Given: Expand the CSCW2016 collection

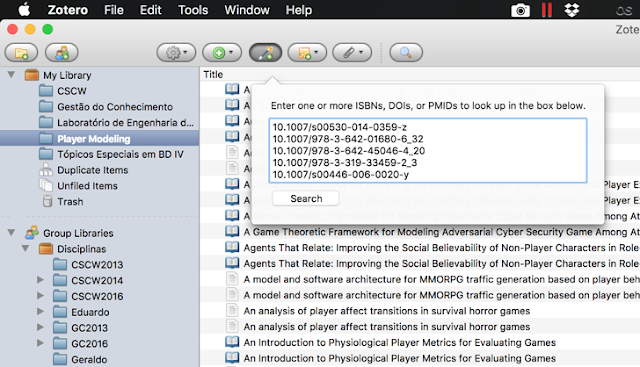Looking at the screenshot, I should tap(40, 296).
